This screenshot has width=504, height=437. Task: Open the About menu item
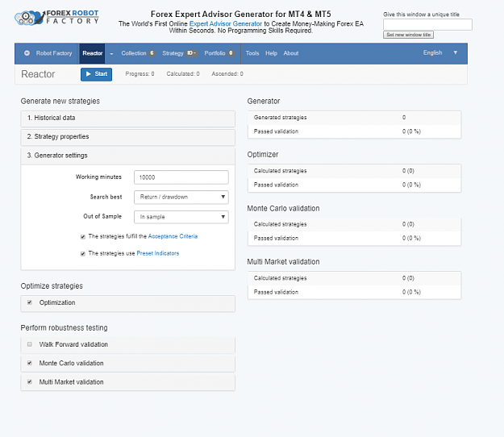click(x=291, y=53)
